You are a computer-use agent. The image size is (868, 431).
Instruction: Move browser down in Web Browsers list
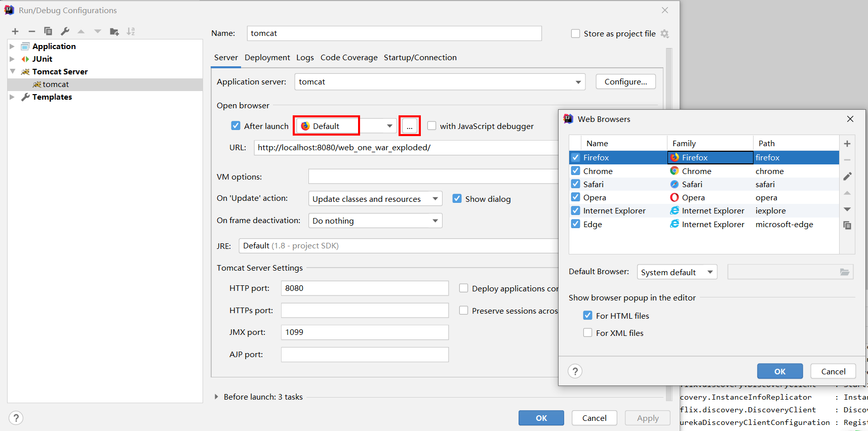click(847, 209)
